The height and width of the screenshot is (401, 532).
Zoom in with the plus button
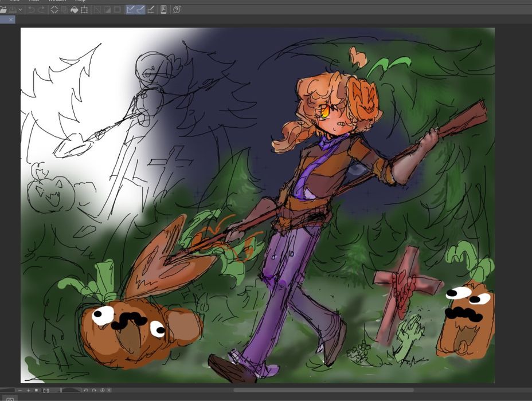(29, 391)
